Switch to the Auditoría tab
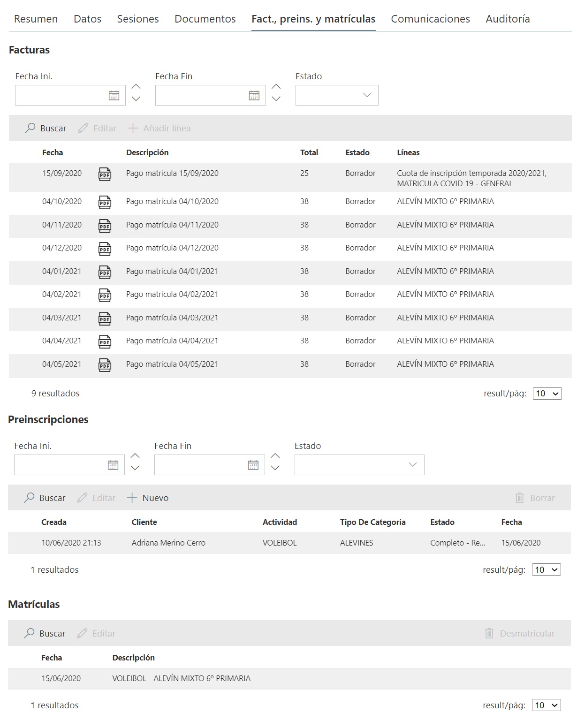 point(508,19)
